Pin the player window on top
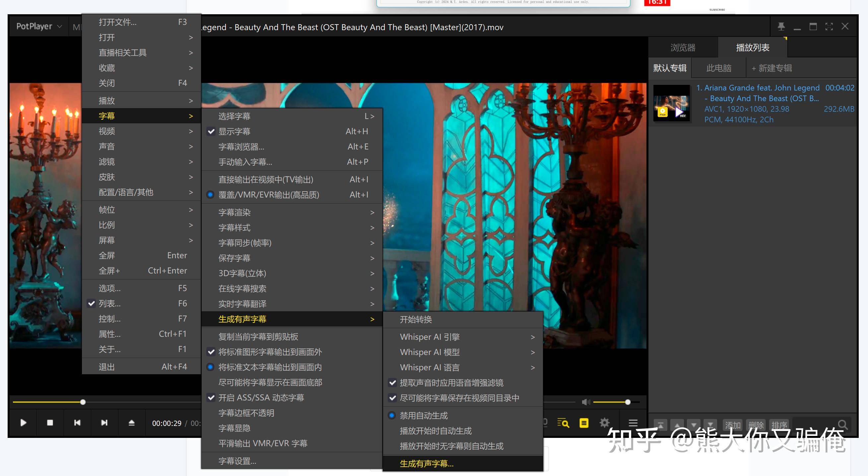This screenshot has width=868, height=476. click(781, 26)
